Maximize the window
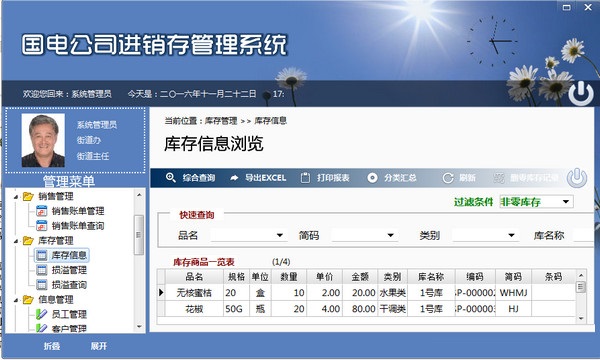This screenshot has width=600, height=360. [x=566, y=7]
